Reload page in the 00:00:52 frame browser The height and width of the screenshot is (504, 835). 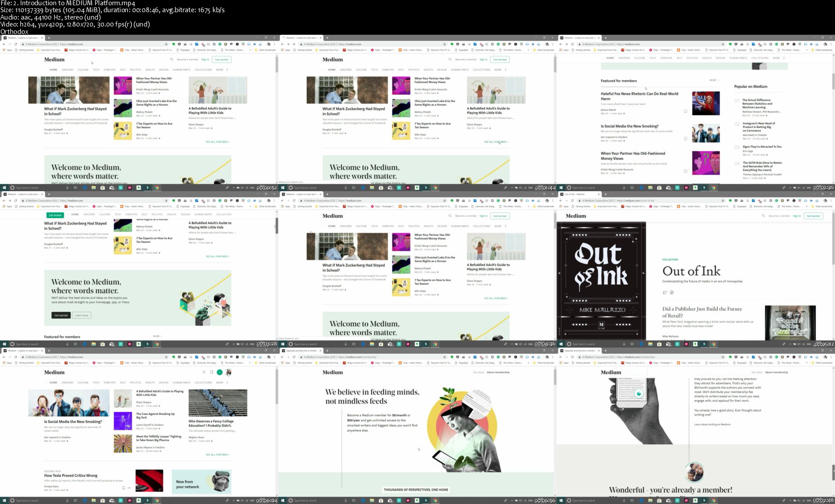point(16,44)
